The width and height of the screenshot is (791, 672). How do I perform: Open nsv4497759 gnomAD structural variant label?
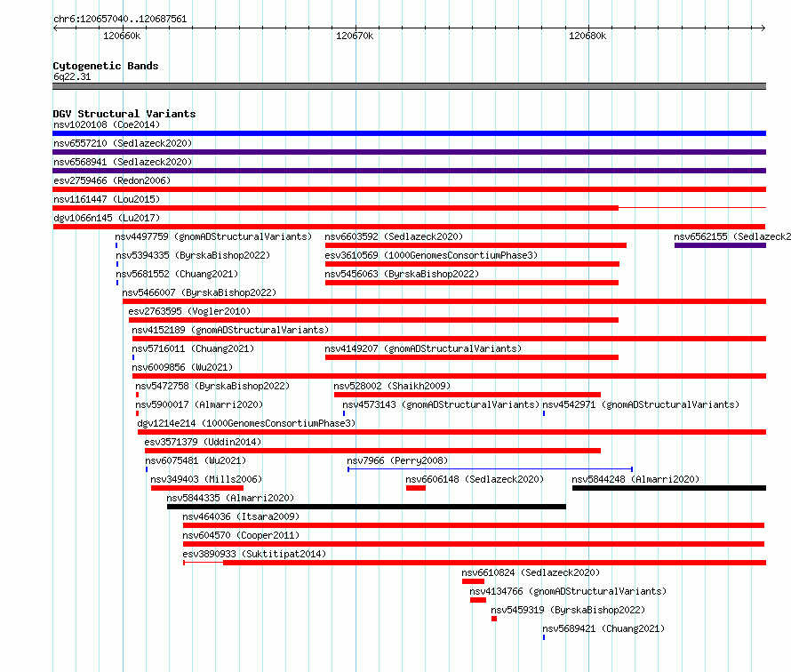pos(213,236)
